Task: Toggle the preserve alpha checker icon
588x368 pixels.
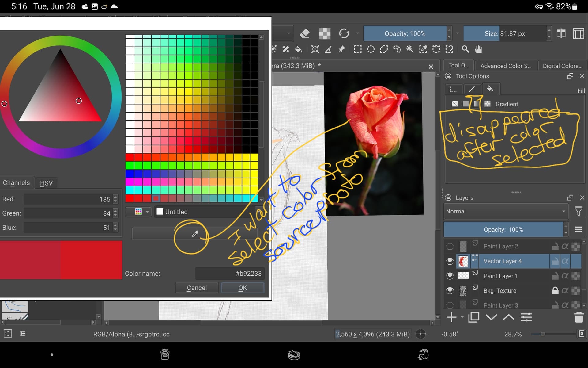Action: [x=325, y=33]
